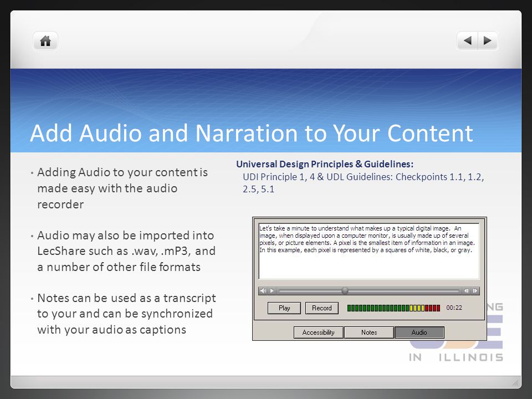The image size is (532, 399).
Task: Start playback with the small play triangle
Action: coord(272,291)
